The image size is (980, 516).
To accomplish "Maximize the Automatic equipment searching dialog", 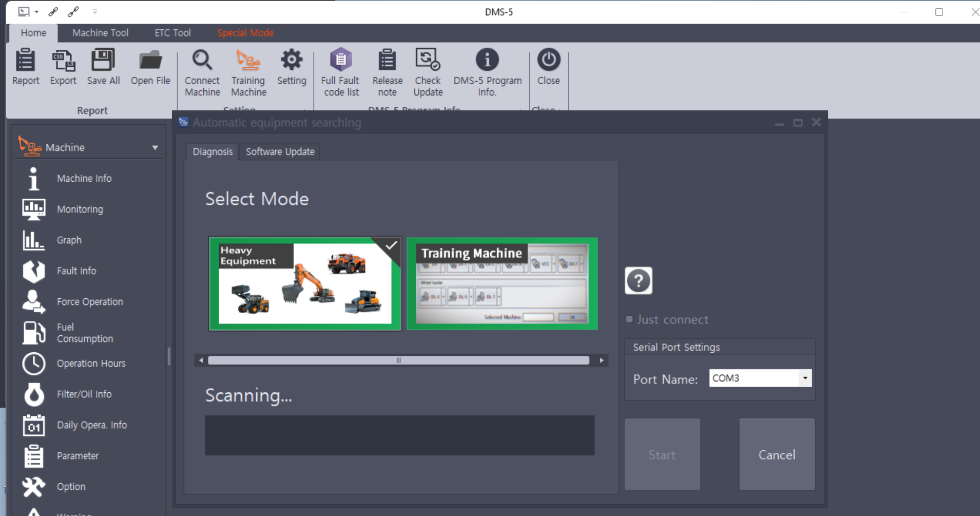I will (x=798, y=123).
